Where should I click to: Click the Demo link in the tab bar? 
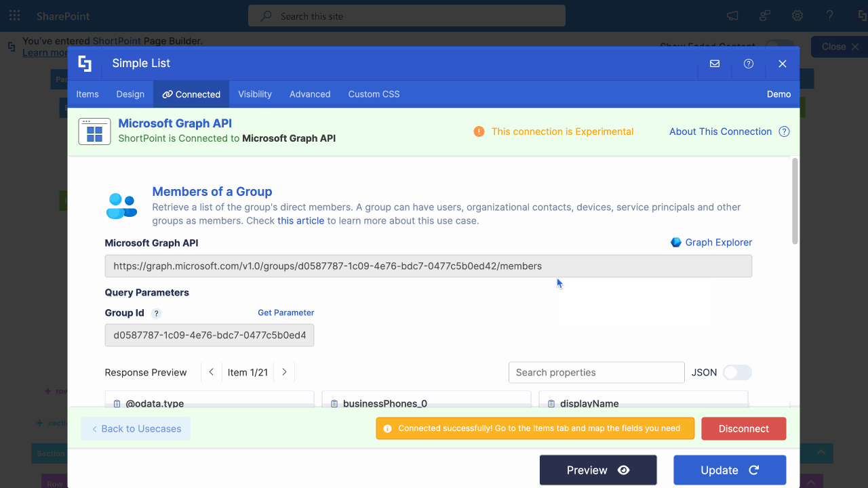tap(778, 94)
